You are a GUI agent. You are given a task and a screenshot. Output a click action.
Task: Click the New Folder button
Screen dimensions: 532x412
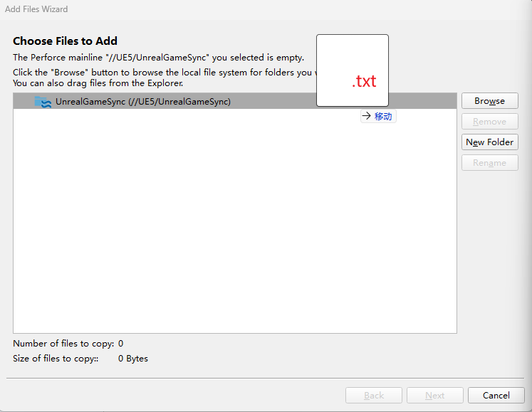click(489, 142)
